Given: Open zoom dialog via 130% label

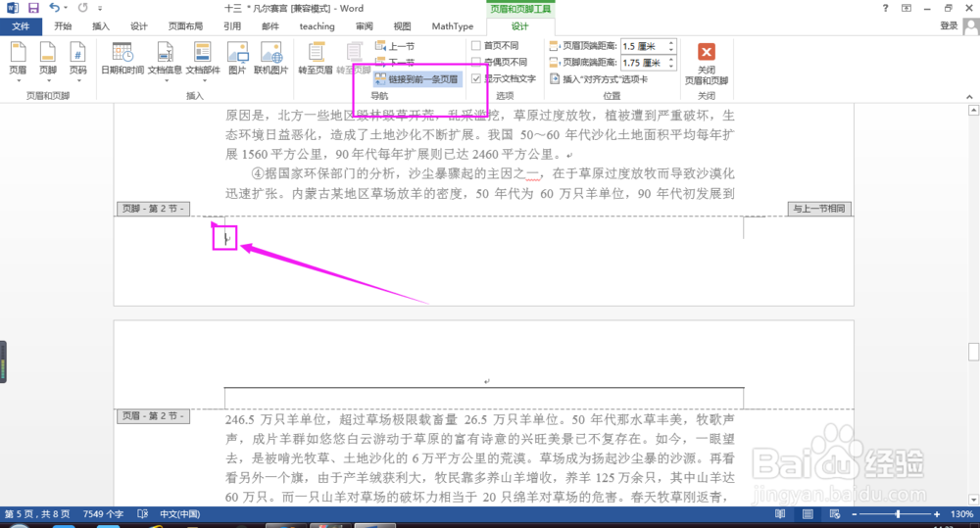Looking at the screenshot, I should [x=961, y=514].
